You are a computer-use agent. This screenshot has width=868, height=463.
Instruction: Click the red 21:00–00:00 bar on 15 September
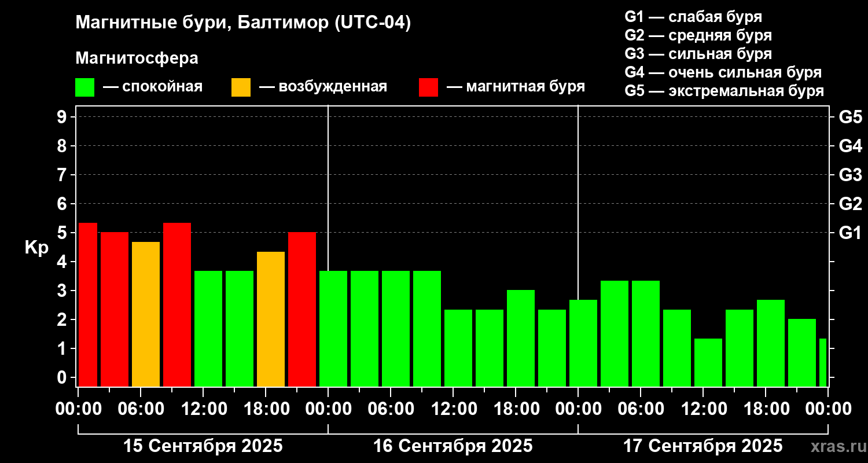click(x=302, y=310)
